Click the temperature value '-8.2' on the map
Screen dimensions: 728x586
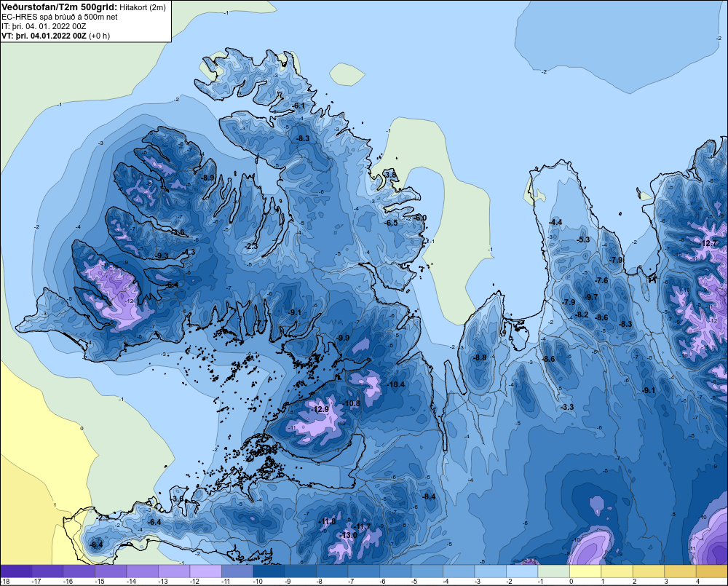tap(582, 314)
